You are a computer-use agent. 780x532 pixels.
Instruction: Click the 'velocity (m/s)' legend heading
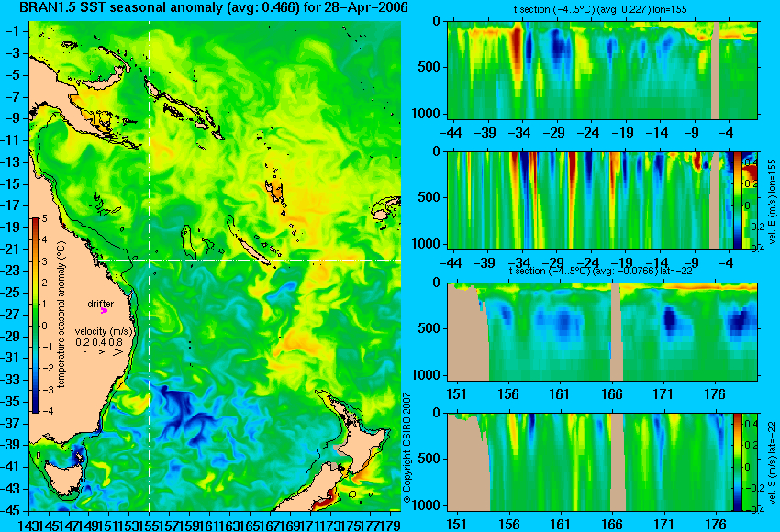click(x=104, y=331)
